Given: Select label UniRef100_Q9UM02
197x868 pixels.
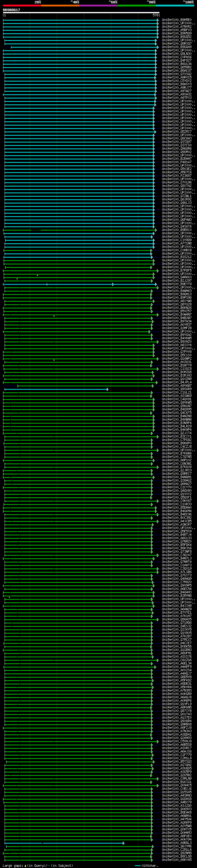Looking at the screenshot, I should tap(176, 152).
